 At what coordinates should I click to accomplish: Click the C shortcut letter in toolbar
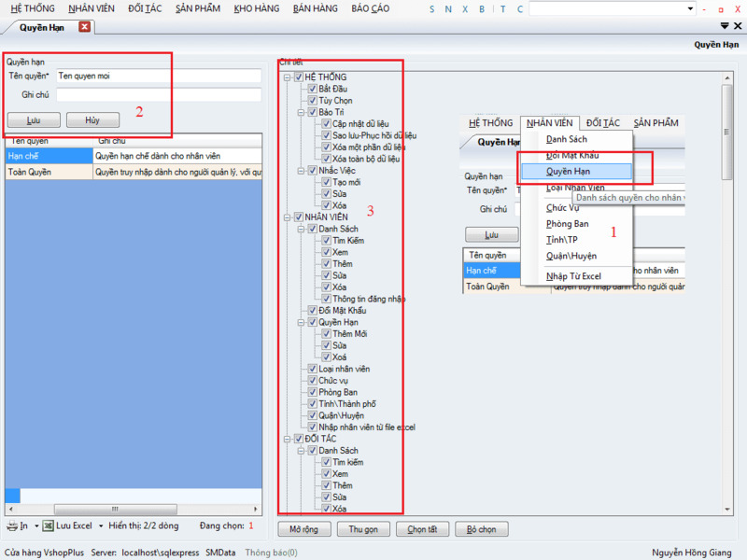point(520,9)
